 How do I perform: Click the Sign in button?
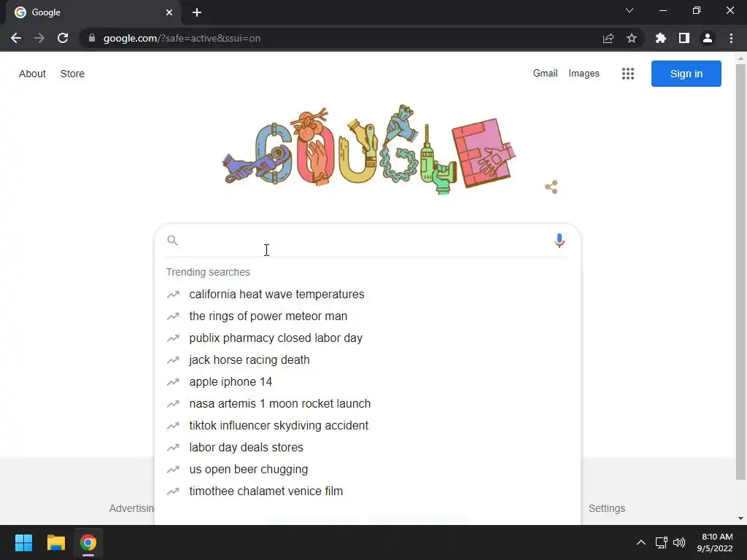pyautogui.click(x=686, y=74)
